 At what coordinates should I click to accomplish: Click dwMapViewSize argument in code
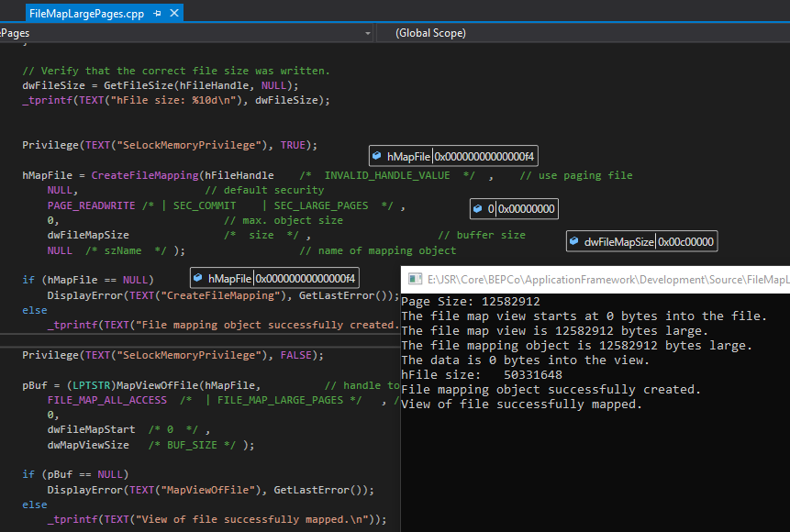coord(88,446)
